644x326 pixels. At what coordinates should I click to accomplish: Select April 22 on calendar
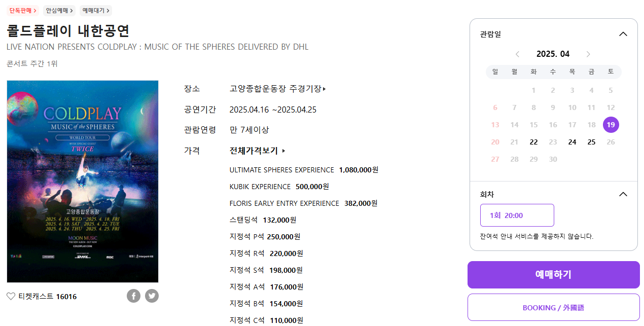[x=533, y=142]
